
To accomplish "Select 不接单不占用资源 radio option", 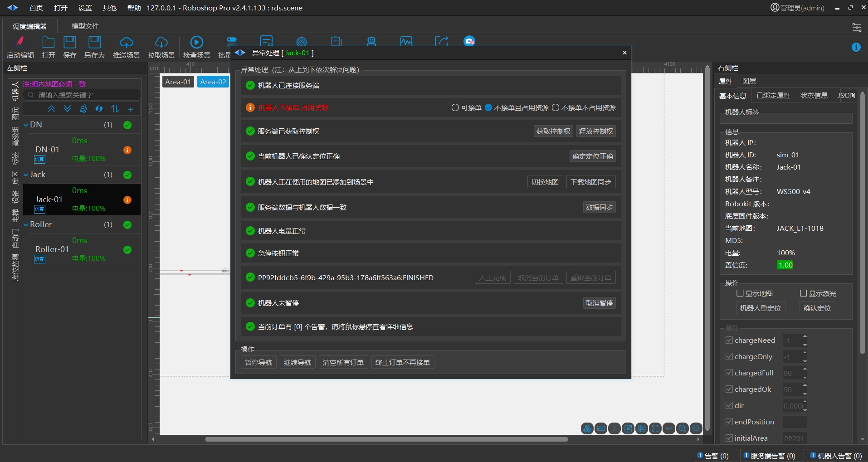I will [584, 107].
